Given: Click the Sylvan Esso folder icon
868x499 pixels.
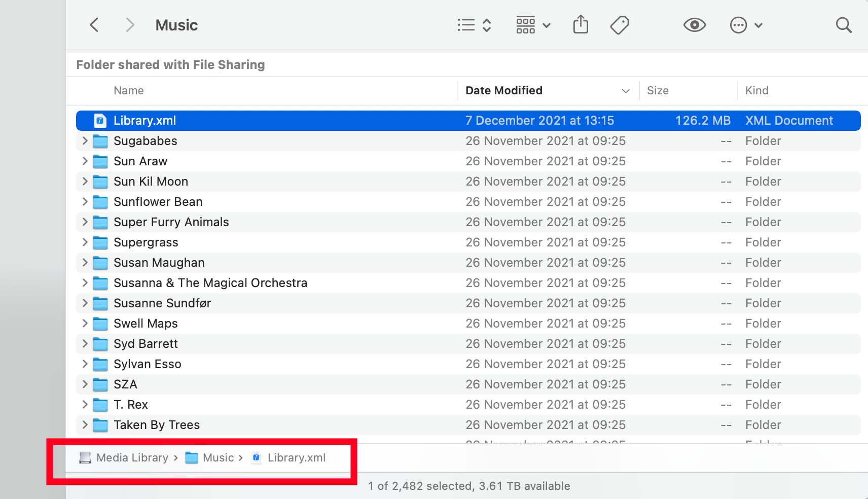Looking at the screenshot, I should point(100,364).
